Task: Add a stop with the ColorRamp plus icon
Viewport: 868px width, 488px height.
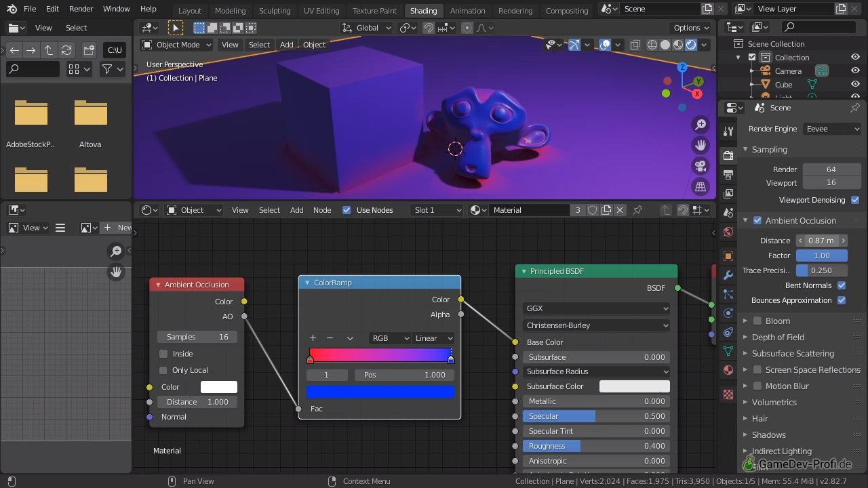Action: pos(313,338)
